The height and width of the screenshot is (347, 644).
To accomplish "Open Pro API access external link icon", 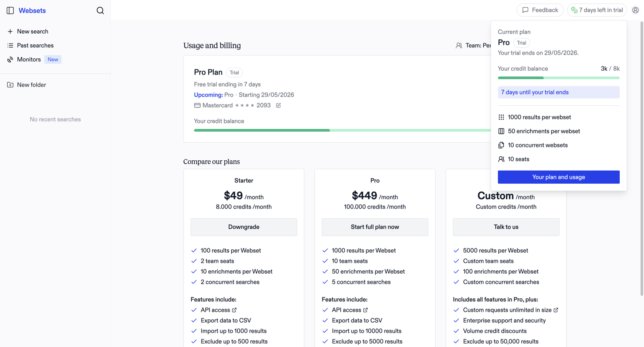I will pyautogui.click(x=365, y=310).
